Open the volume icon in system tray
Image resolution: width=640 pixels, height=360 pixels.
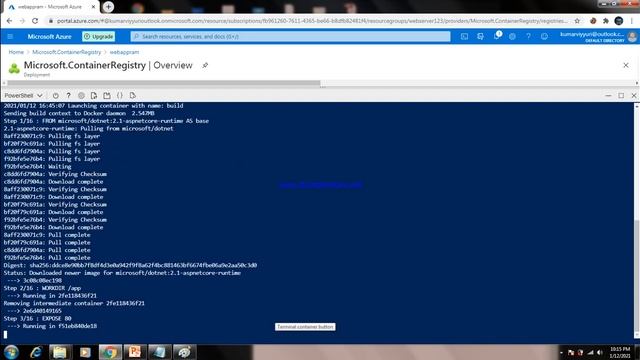click(600, 352)
